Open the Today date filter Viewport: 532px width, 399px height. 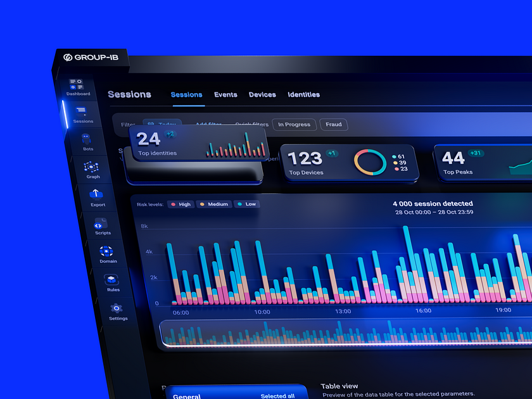coord(162,124)
